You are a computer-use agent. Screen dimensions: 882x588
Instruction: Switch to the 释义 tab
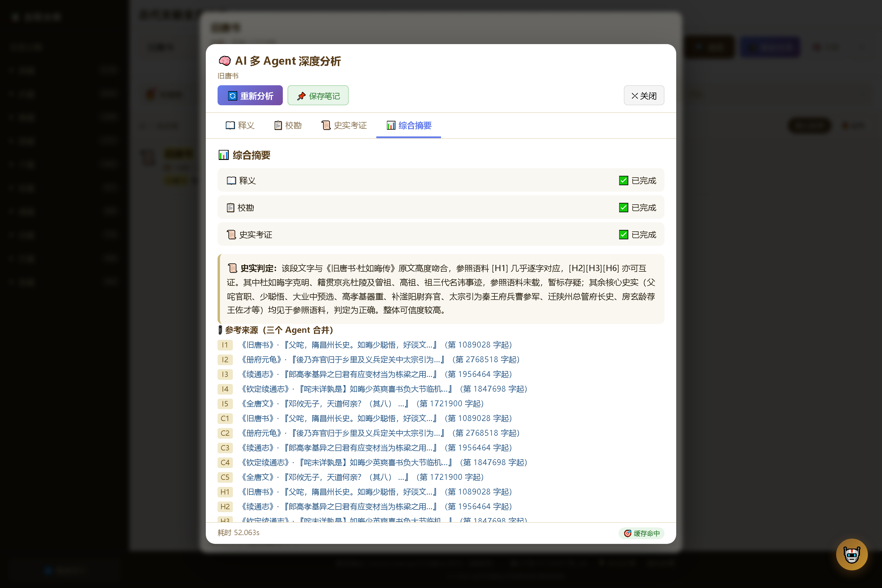pos(240,125)
